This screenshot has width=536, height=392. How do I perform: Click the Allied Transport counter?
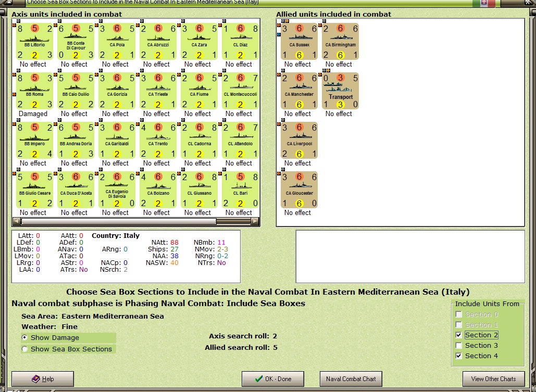coord(341,91)
